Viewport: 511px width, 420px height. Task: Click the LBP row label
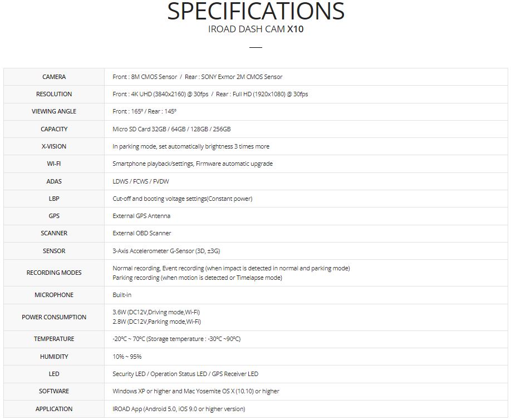[x=54, y=199]
